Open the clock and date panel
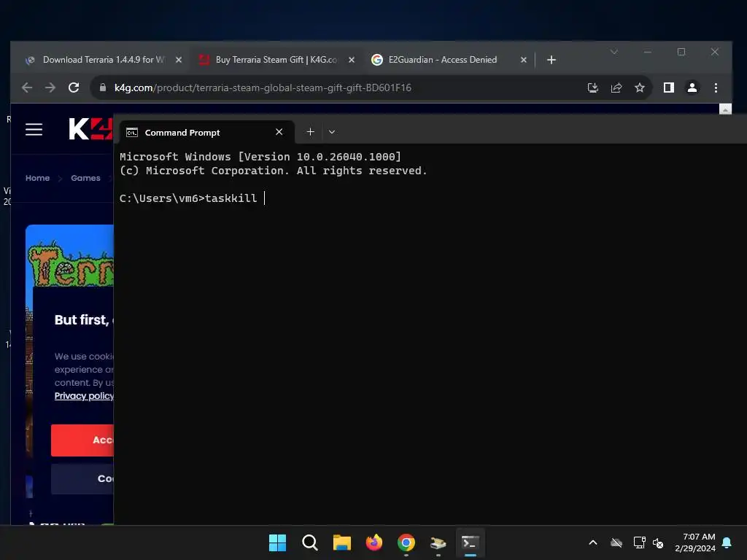This screenshot has height=560, width=747. [695, 542]
